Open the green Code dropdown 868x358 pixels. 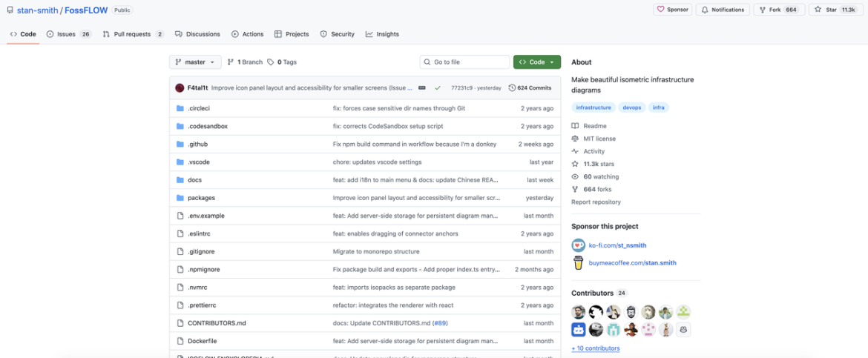click(x=536, y=62)
